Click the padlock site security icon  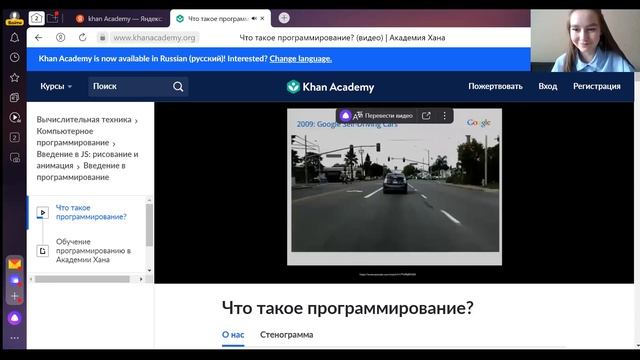(102, 38)
